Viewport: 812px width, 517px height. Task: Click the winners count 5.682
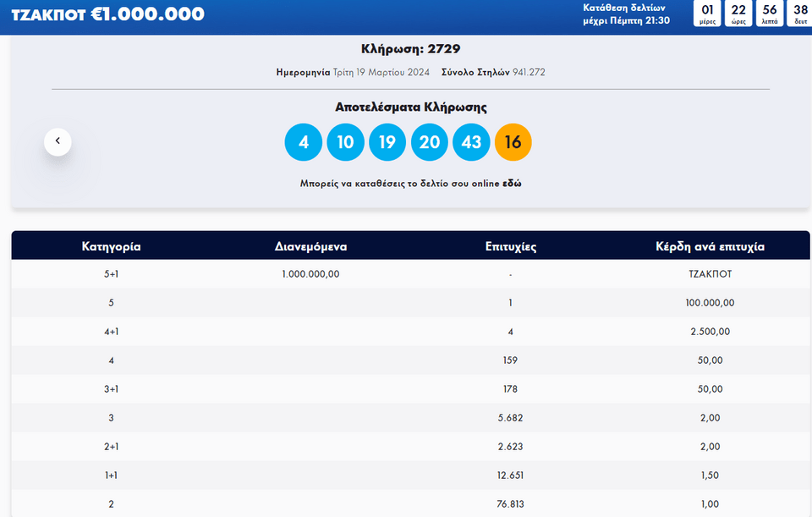[x=510, y=417]
